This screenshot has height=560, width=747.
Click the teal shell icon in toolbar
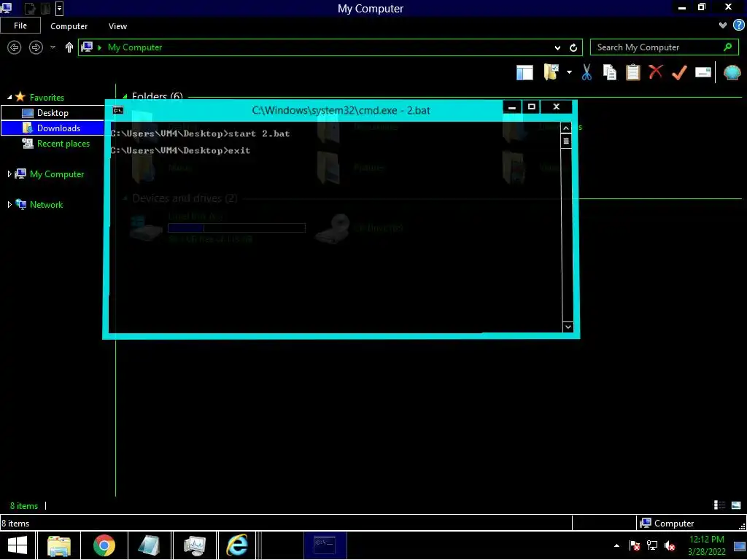[732, 72]
